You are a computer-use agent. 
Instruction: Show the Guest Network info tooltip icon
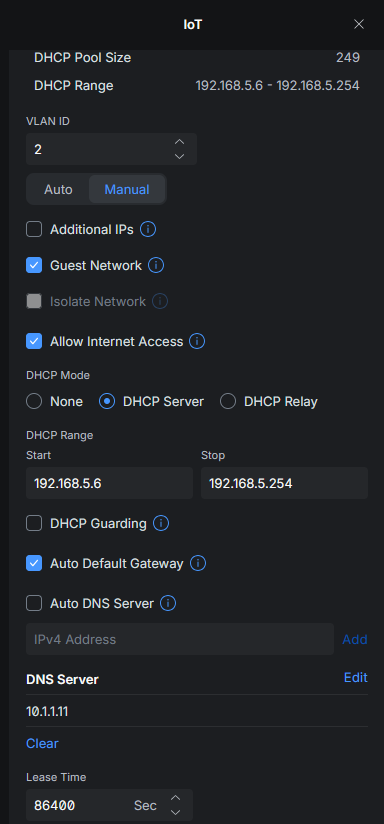pos(156,265)
